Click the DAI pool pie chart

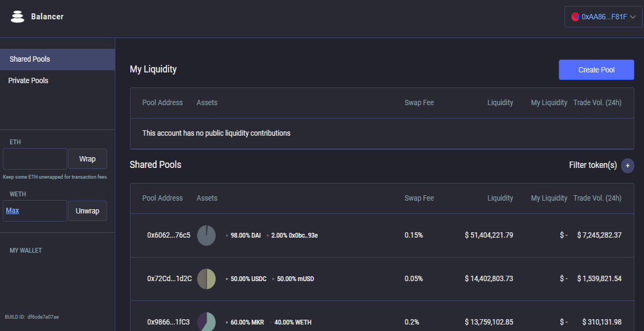point(207,236)
